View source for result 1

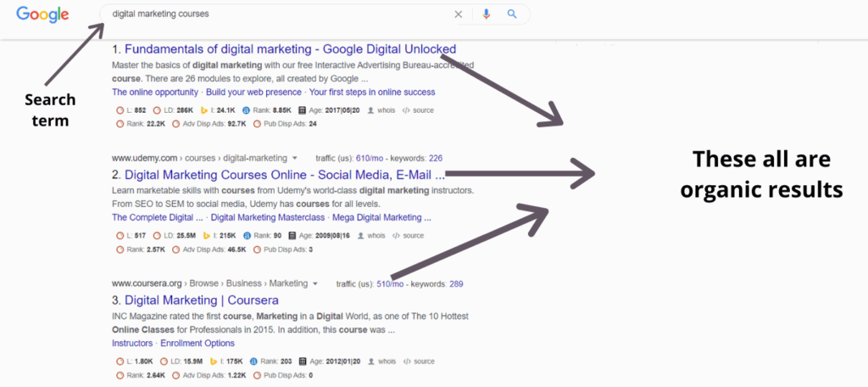(418, 110)
